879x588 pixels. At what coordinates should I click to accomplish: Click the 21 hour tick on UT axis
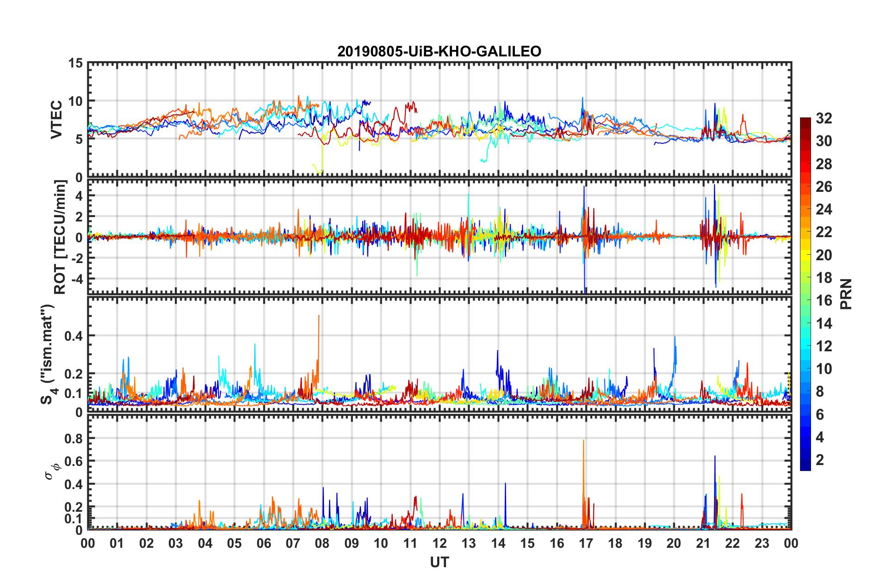pos(703,543)
